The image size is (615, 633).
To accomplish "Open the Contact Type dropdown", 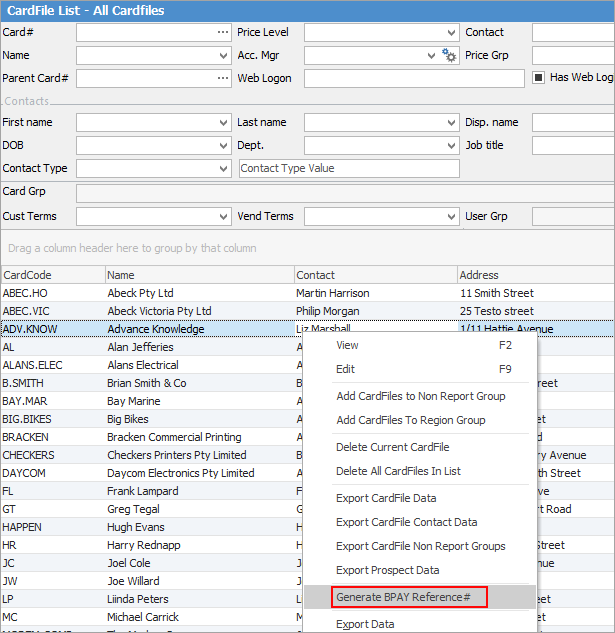I will coord(223,168).
